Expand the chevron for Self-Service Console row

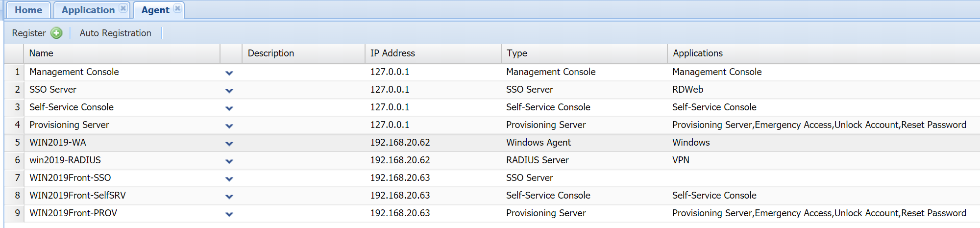(x=229, y=108)
